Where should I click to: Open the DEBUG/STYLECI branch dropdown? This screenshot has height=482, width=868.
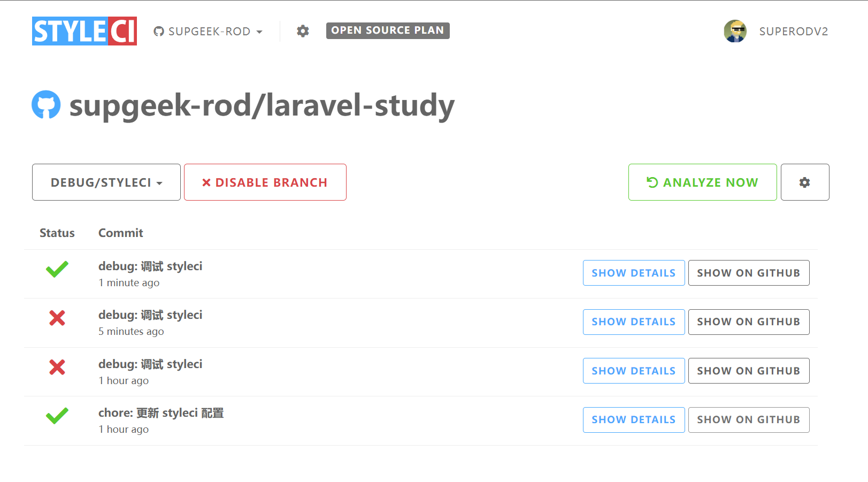click(106, 182)
